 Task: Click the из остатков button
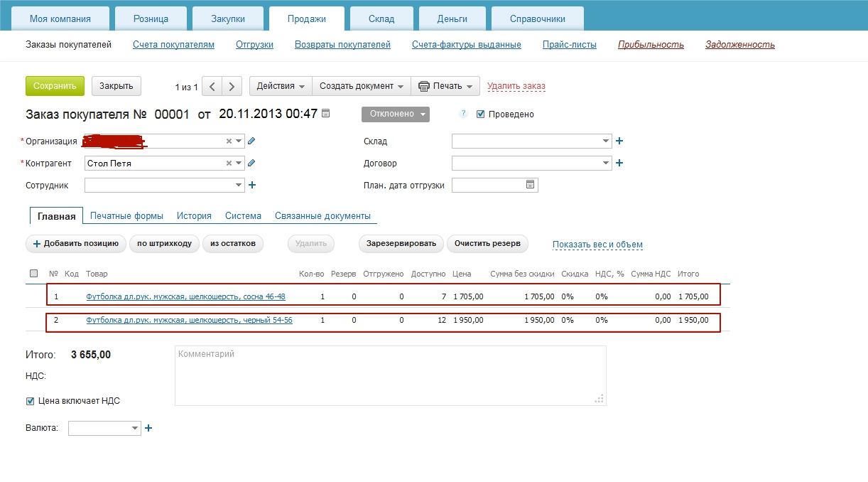[233, 244]
